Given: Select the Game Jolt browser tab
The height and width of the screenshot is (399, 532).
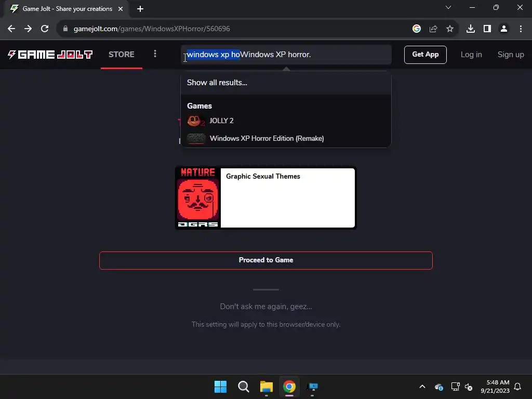Looking at the screenshot, I should [66, 9].
